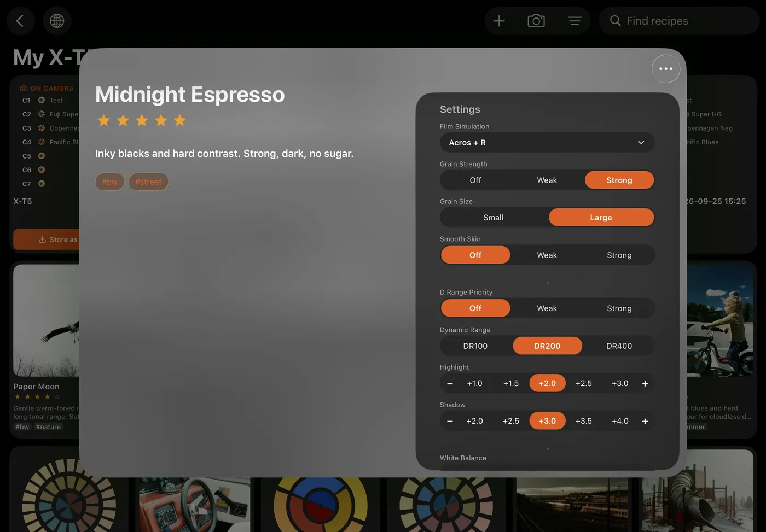
Task: Select Shadow value +3.5
Action: pos(584,422)
